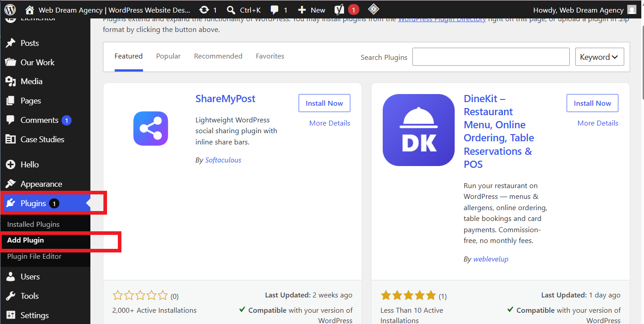Open the WordPress Plugin Directory link
Viewport: 644px width, 324px height.
point(442,19)
